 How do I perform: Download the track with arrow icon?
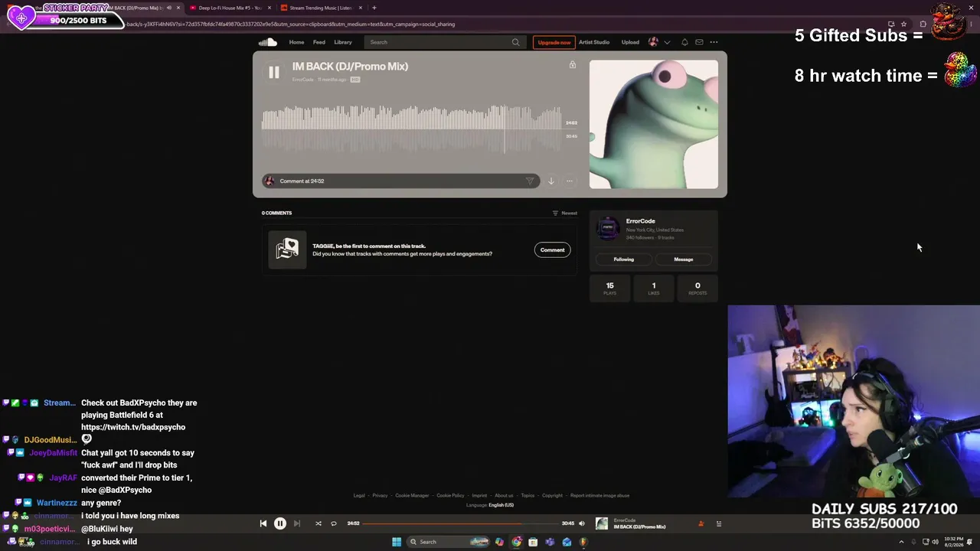click(551, 181)
